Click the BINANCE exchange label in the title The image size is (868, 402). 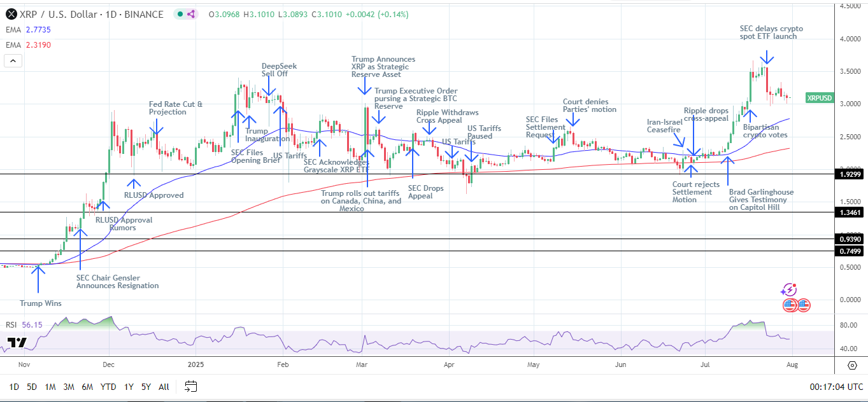click(x=145, y=14)
